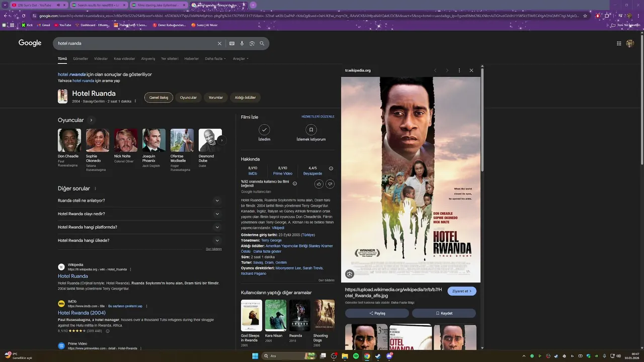Click the Yorumlar chip
This screenshot has width=644, height=362.
(216, 98)
